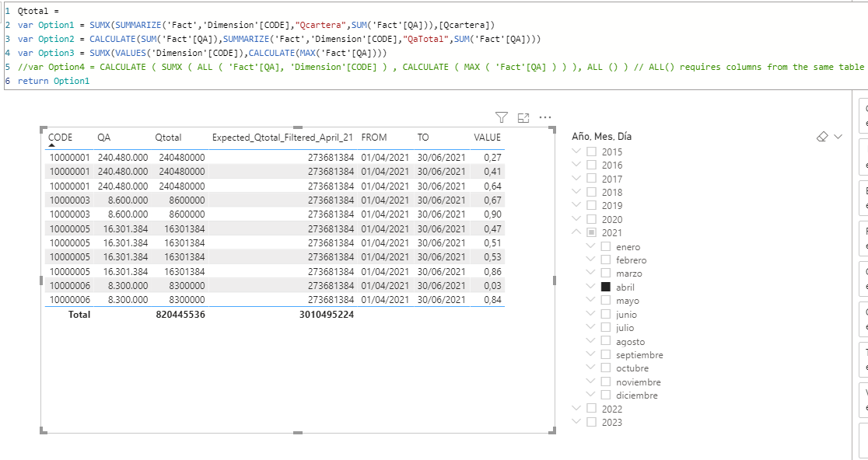This screenshot has width=868, height=460.
Task: Tick the 2022 year checkbox
Action: [592, 409]
